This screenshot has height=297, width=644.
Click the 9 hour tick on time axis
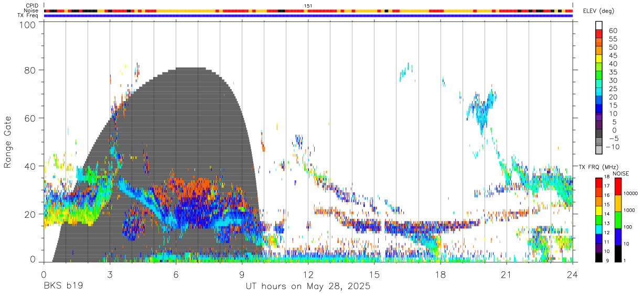click(242, 274)
